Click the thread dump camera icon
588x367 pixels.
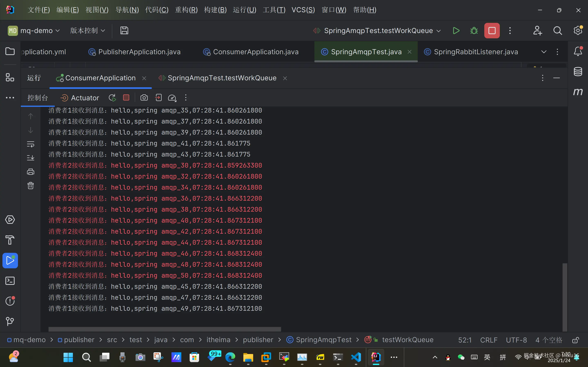click(x=144, y=98)
